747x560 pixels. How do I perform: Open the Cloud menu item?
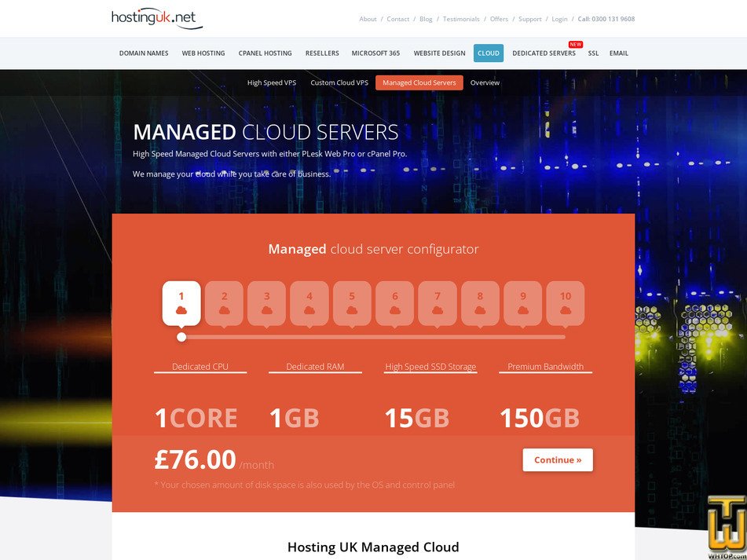(x=489, y=53)
